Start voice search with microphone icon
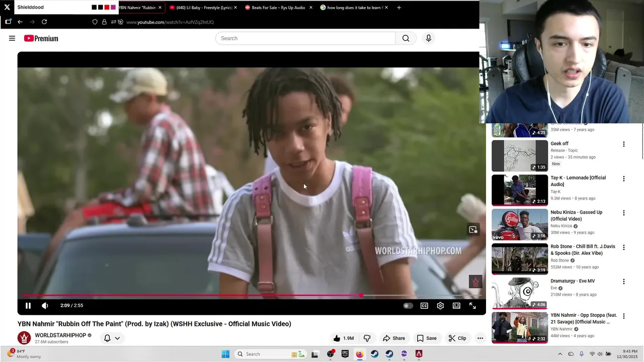The width and height of the screenshot is (644, 362). (429, 38)
